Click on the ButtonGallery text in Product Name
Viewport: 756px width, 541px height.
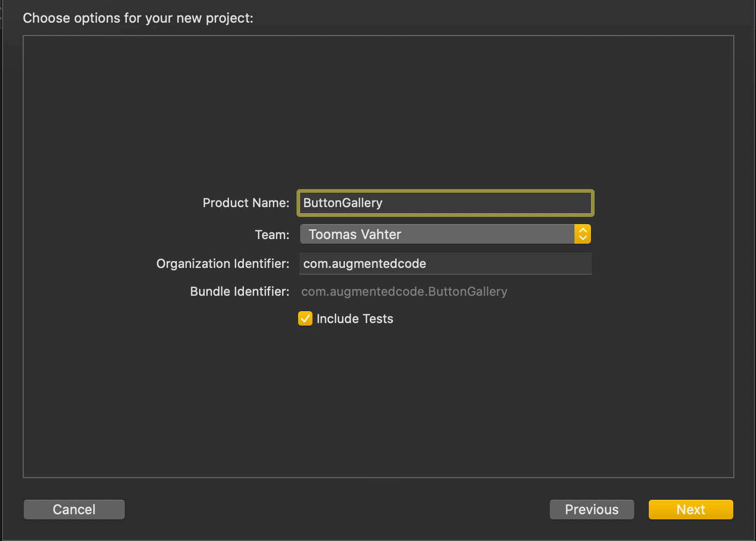pos(343,203)
